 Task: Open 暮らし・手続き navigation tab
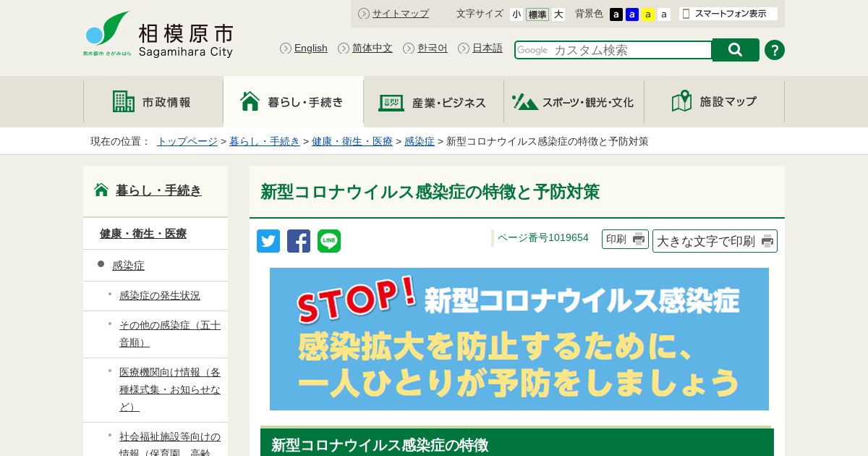(x=293, y=101)
